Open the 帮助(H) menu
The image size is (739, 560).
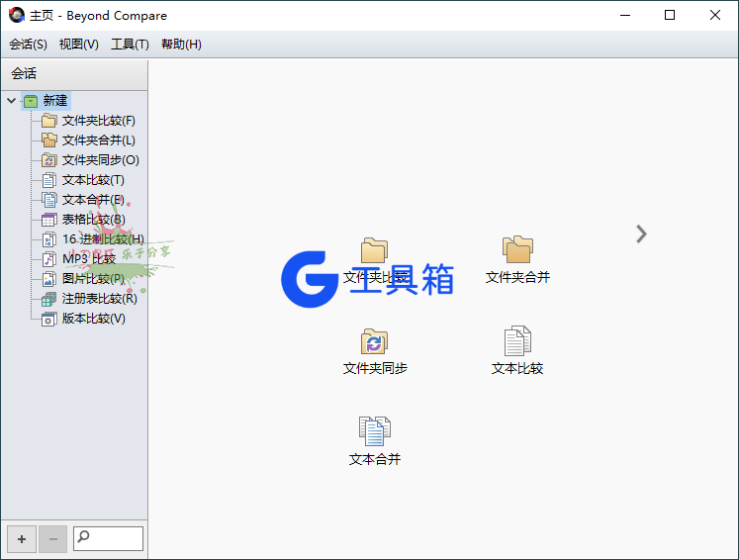click(x=181, y=45)
